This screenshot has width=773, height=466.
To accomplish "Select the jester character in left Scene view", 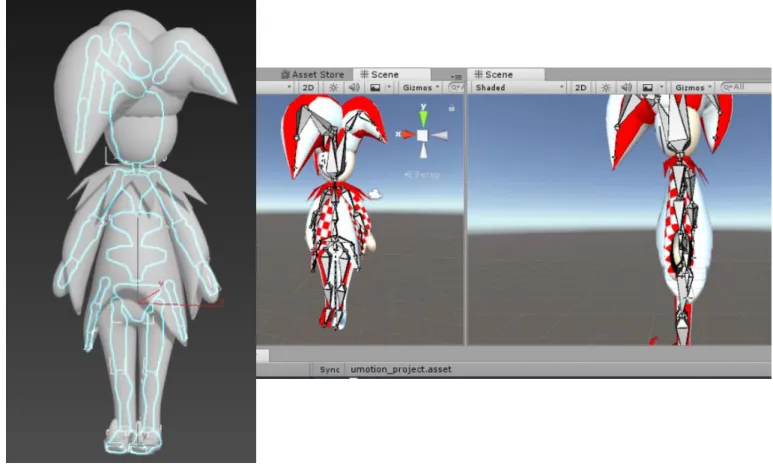I will click(334, 212).
